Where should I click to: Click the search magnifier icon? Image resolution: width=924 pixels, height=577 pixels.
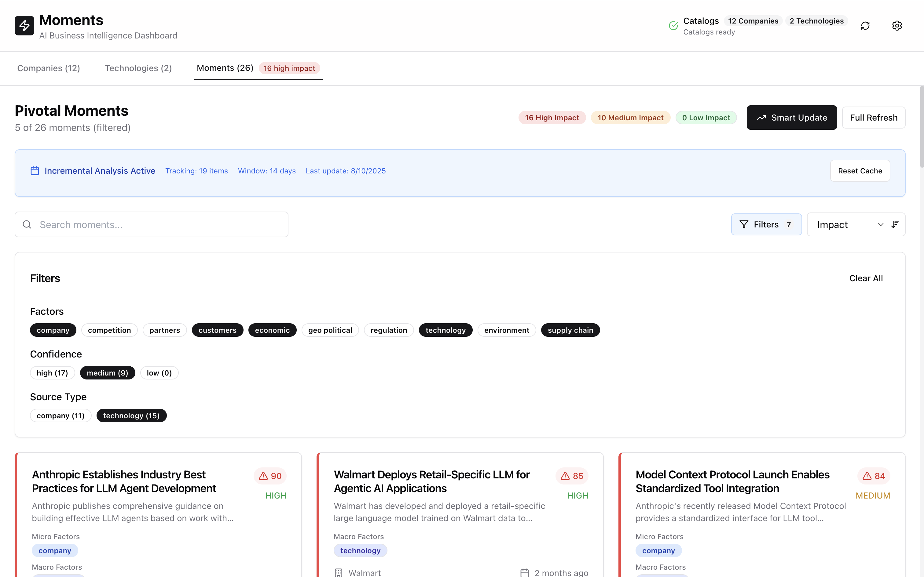27,224
